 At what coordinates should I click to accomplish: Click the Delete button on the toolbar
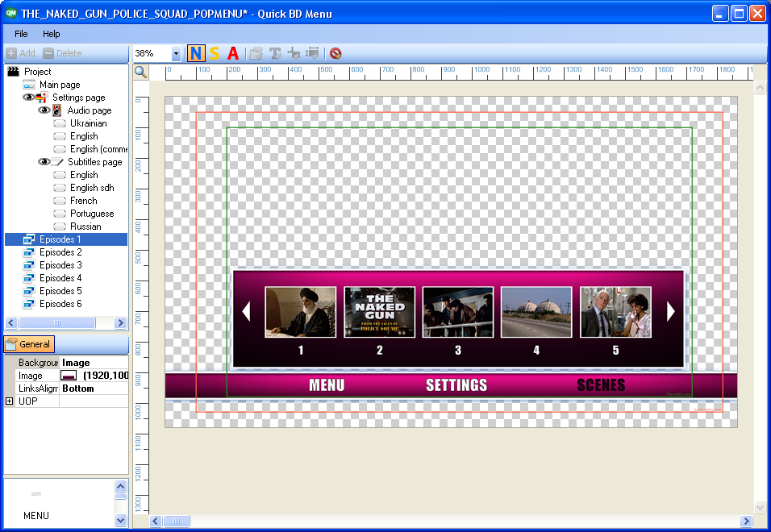pyautogui.click(x=60, y=53)
